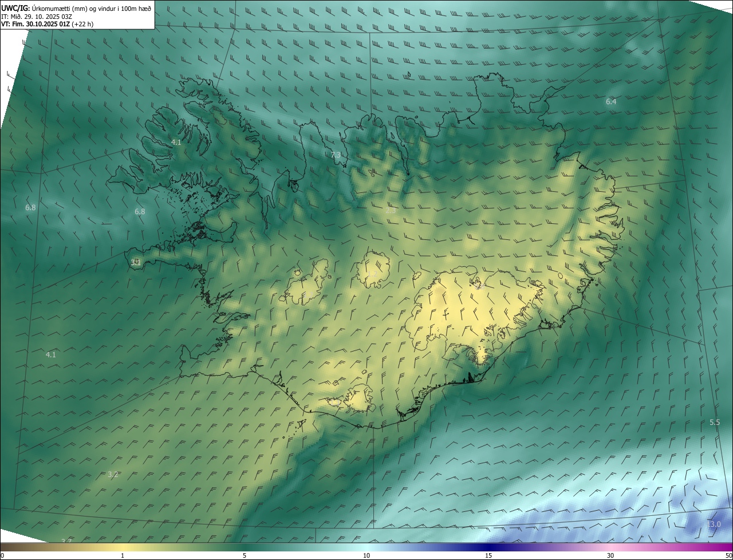Image resolution: width=733 pixels, height=560 pixels.
Task: Click the colorbar tick labeled 30
Action: [x=610, y=555]
